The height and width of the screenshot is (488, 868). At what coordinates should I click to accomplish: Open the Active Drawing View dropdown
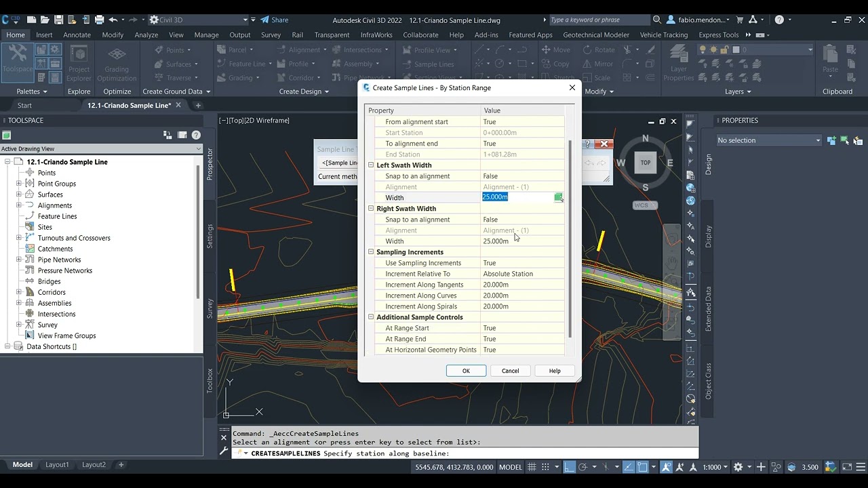(101, 148)
